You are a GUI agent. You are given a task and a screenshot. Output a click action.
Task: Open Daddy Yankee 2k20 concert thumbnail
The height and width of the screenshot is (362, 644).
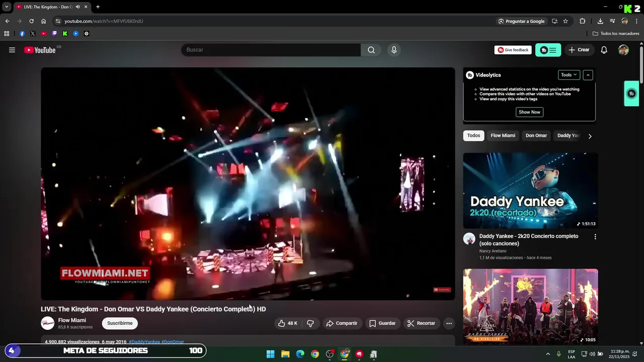click(530, 191)
